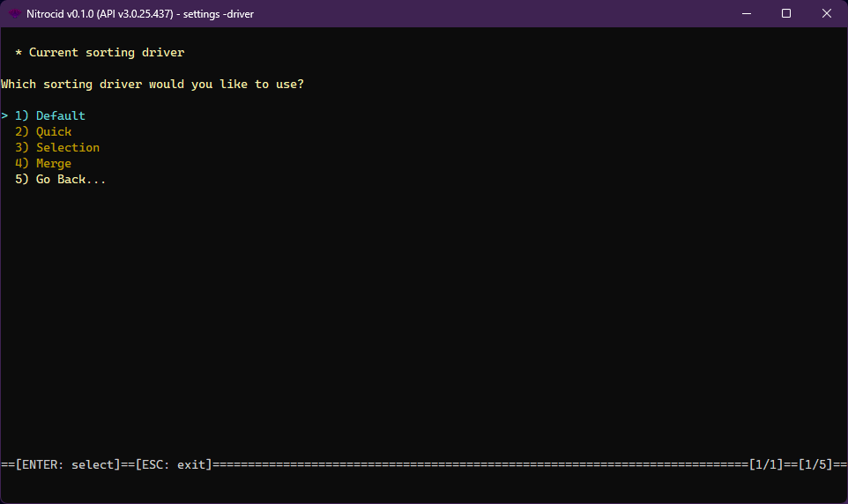Image resolution: width=848 pixels, height=504 pixels.
Task: Click the ENTER: select key hint
Action: tap(67, 464)
